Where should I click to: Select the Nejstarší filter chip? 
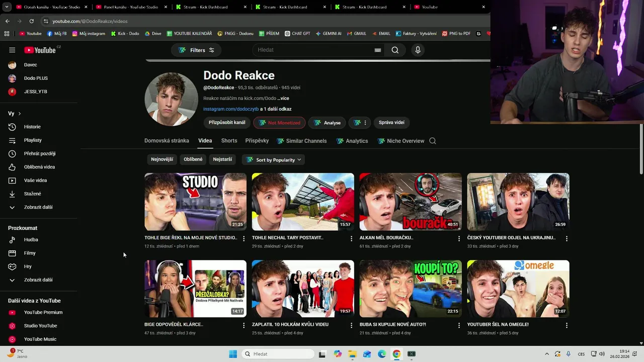pyautogui.click(x=222, y=159)
